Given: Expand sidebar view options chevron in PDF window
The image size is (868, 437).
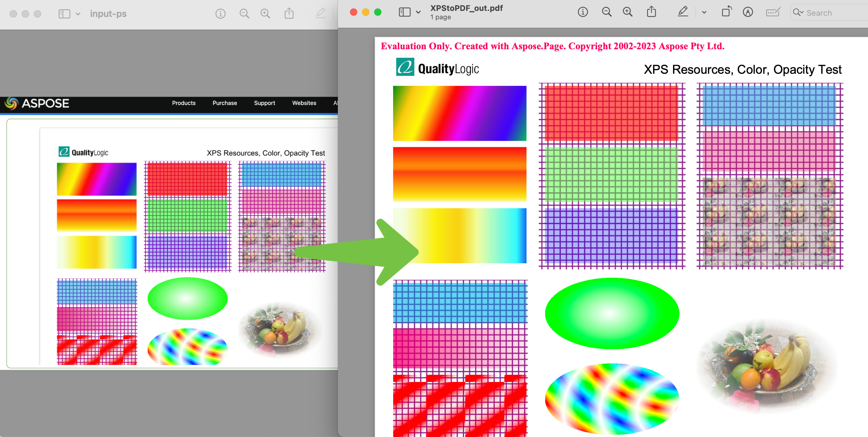Looking at the screenshot, I should click(418, 12).
